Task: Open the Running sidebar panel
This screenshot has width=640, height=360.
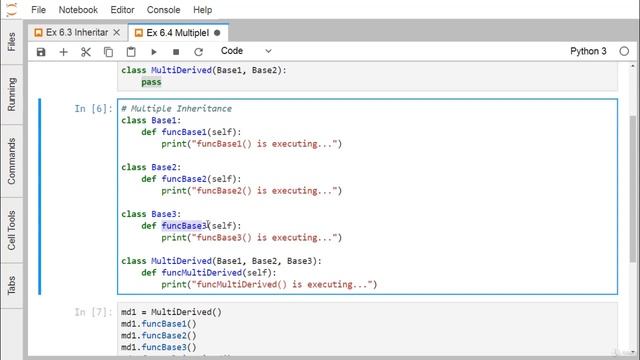Action: [11, 94]
